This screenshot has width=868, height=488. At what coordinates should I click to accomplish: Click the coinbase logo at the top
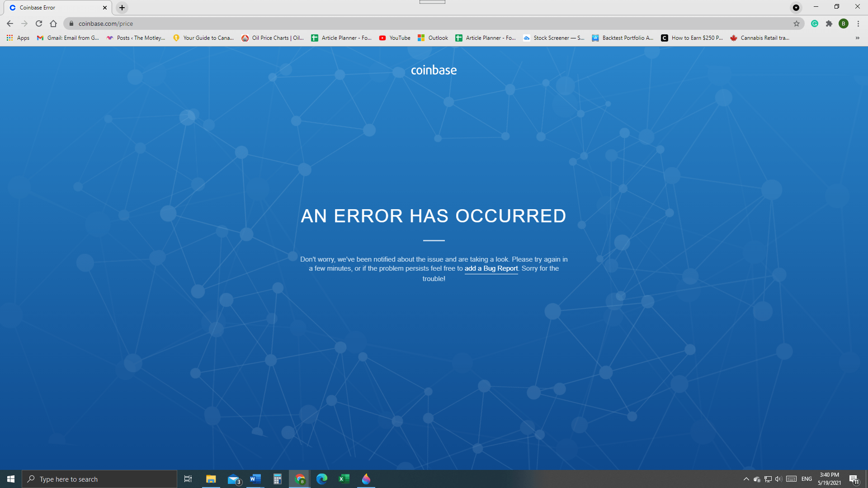coord(434,70)
